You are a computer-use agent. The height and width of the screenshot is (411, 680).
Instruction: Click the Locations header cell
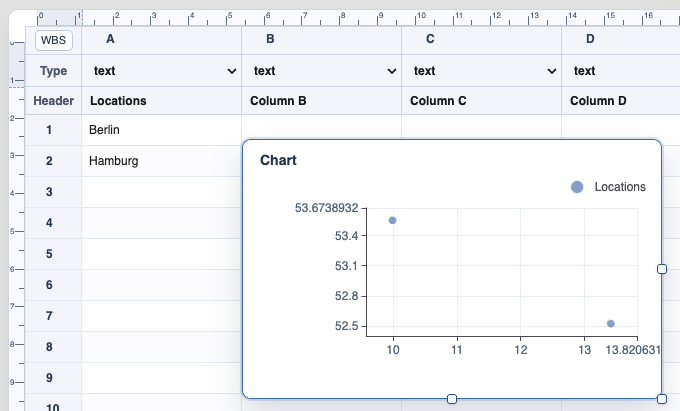coord(161,101)
